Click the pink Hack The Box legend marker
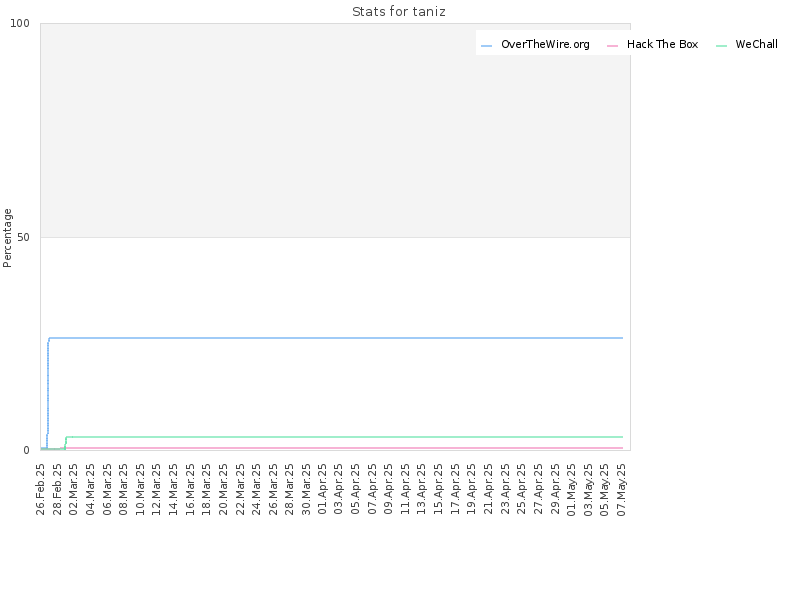This screenshot has height=600, width=800. (612, 46)
